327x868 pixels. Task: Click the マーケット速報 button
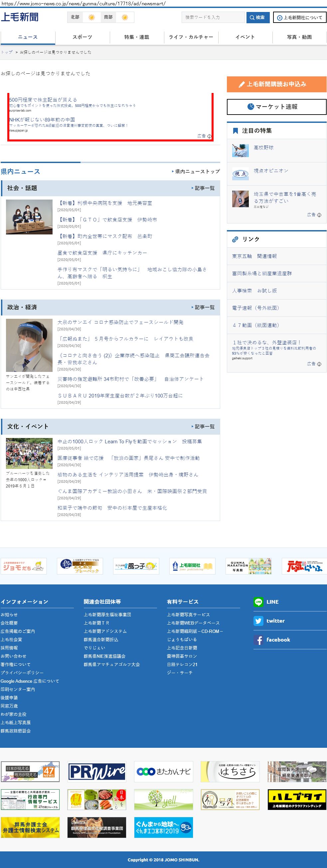[276, 107]
